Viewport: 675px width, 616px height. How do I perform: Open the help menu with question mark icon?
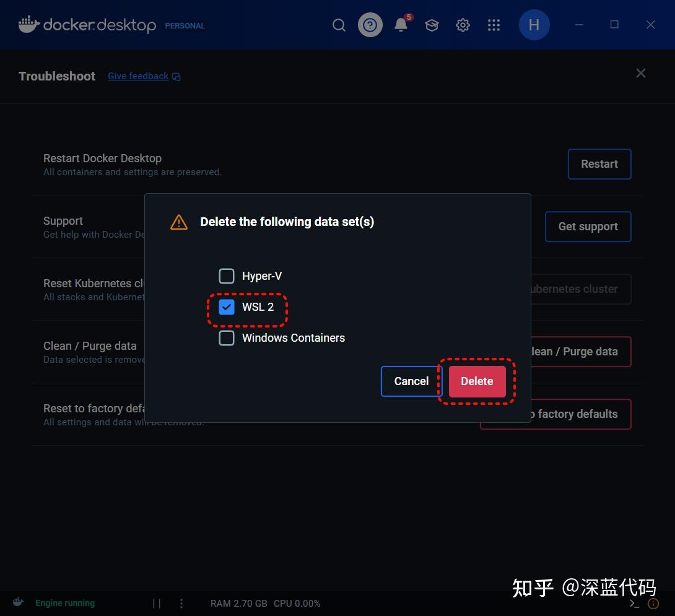tap(370, 25)
